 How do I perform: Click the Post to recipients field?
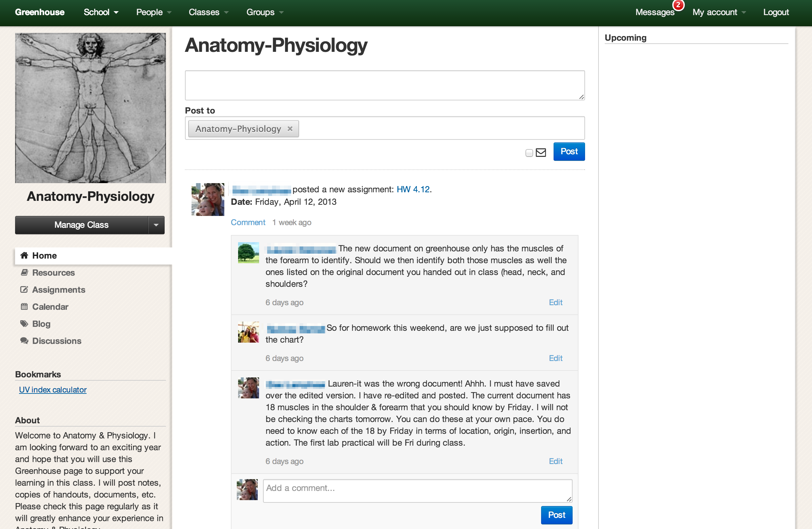385,128
